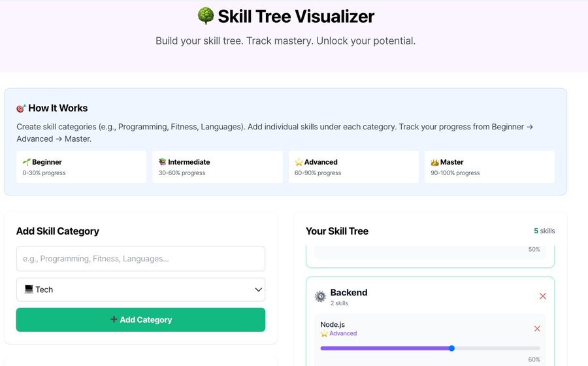Click the 'Backend' category name

point(349,293)
